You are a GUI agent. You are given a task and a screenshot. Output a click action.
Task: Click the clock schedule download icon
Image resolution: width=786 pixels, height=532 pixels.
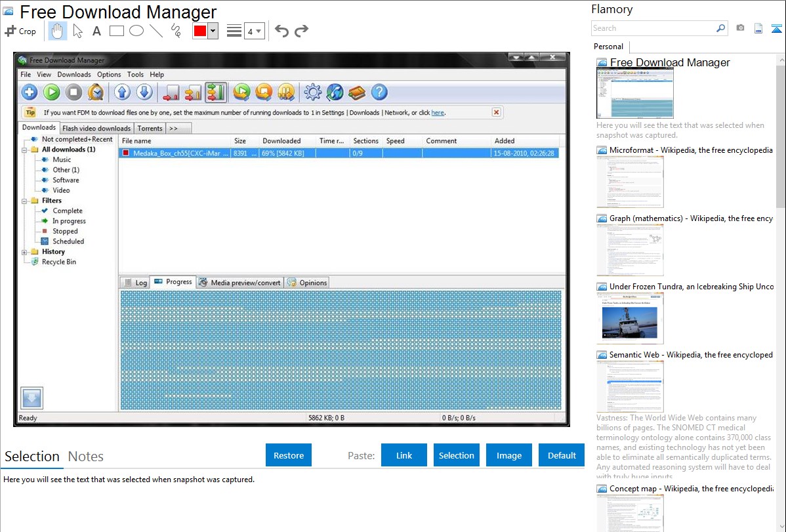[96, 92]
